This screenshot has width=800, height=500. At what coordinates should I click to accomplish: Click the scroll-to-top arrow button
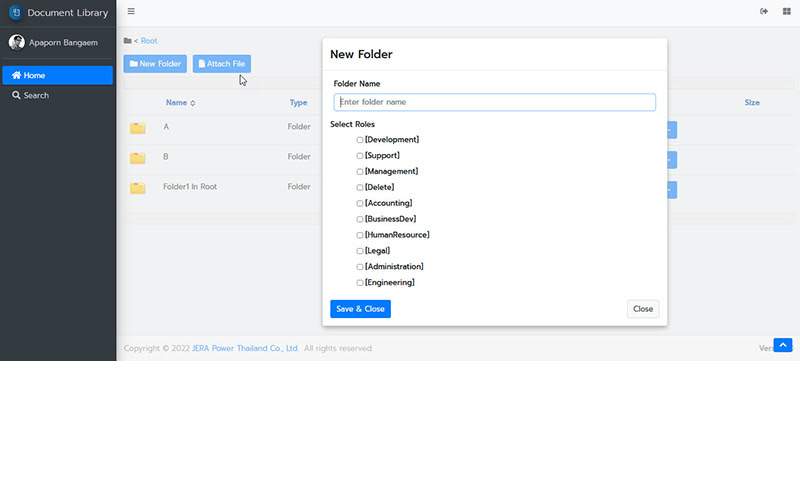click(783, 345)
